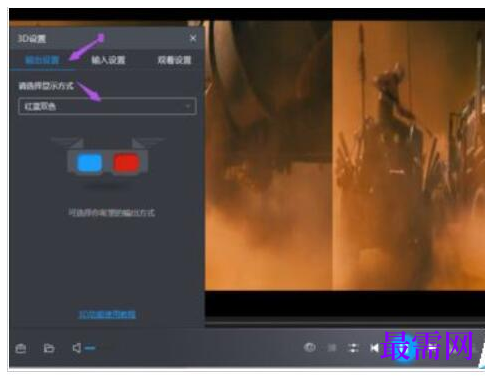Click the 请选择显示方式 label
The image size is (492, 377).
click(x=46, y=86)
